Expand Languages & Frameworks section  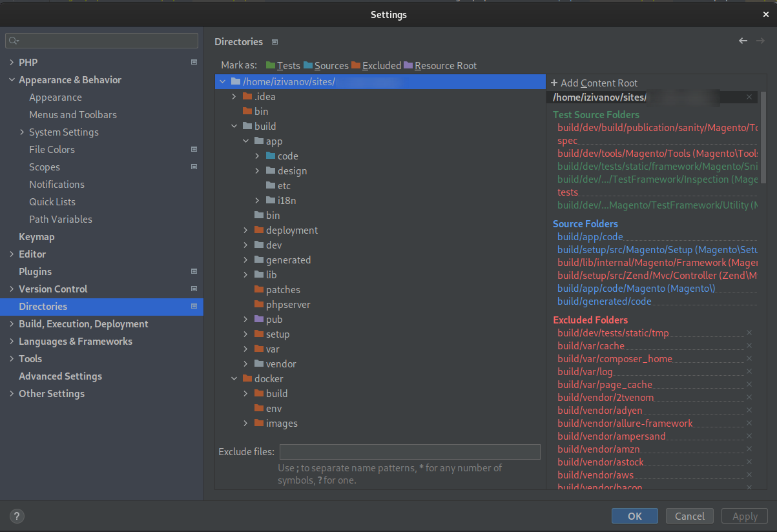point(12,341)
